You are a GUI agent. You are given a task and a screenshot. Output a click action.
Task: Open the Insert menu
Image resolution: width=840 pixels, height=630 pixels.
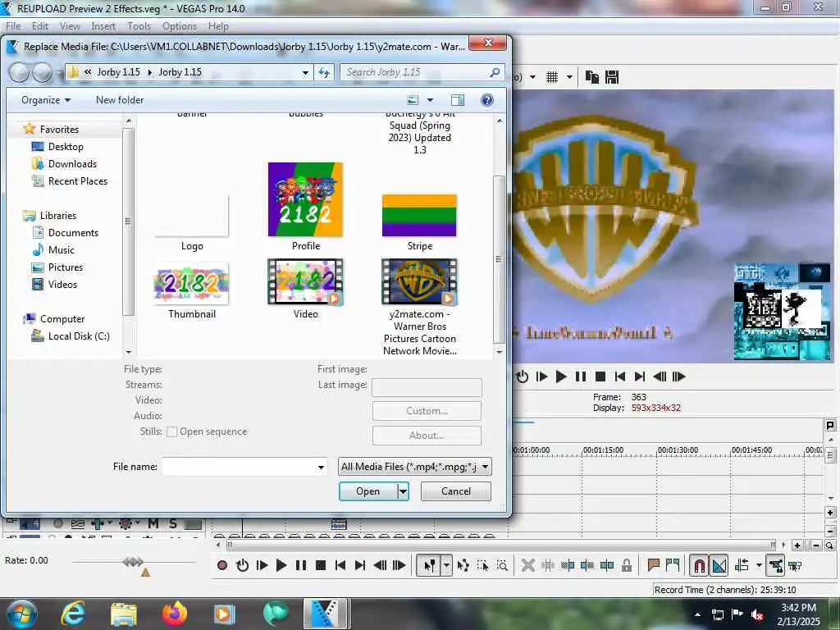103,26
